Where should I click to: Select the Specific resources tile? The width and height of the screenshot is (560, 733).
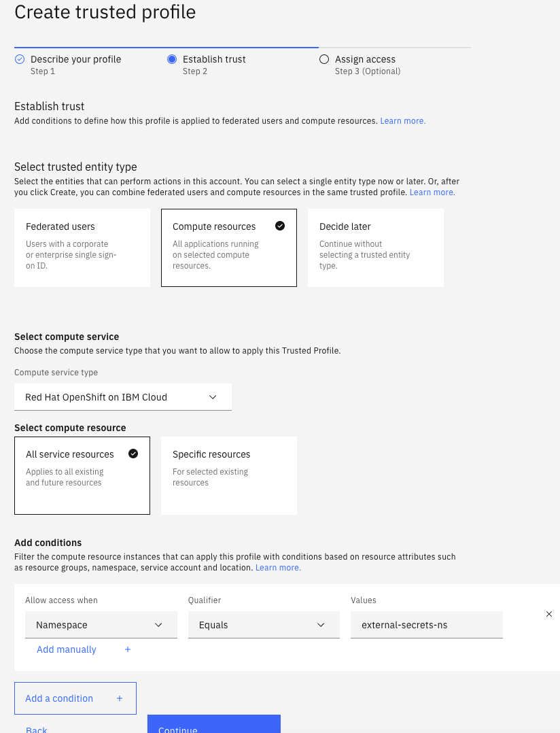[228, 475]
